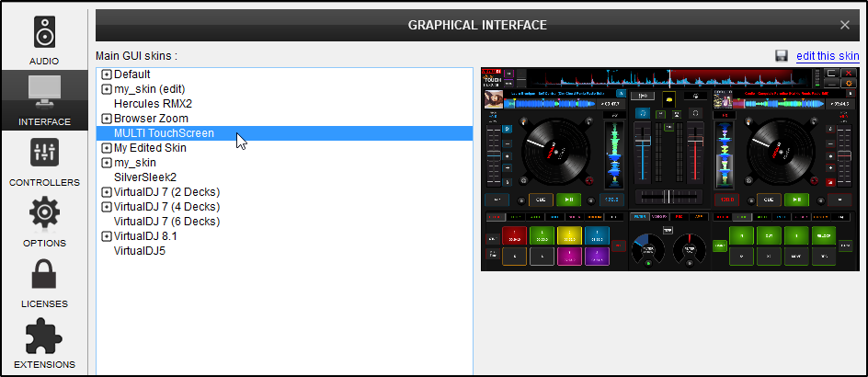Expand the my_skin (edit) entry
Image resolution: width=868 pixels, height=377 pixels.
coord(107,89)
